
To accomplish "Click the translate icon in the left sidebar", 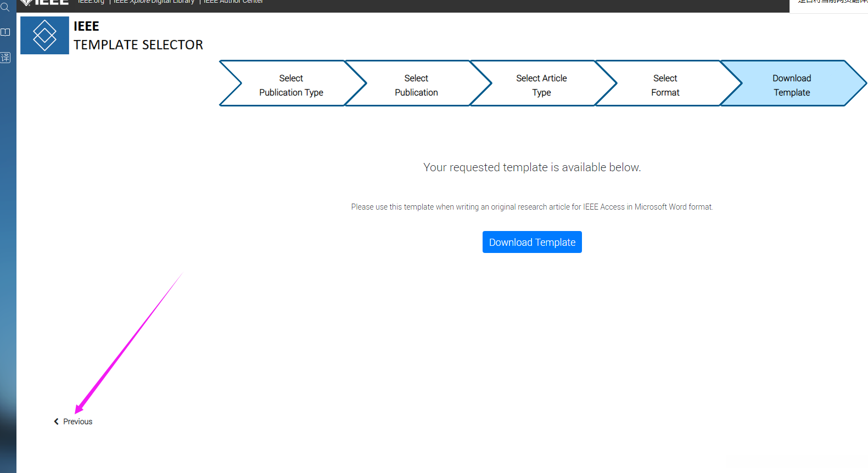I will point(5,58).
